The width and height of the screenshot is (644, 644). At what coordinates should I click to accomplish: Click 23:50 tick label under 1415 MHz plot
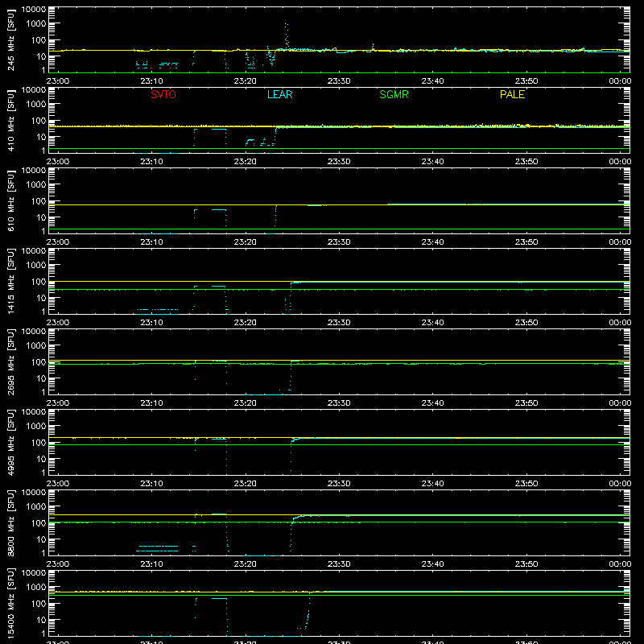[526, 323]
